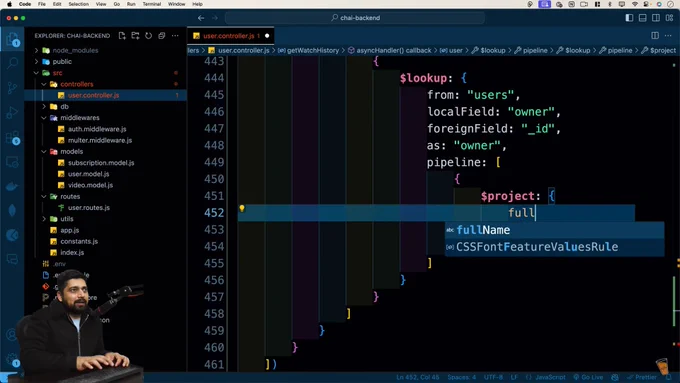The image size is (680, 383).
Task: Click New Folder icon in Explorer header
Action: 135,36
